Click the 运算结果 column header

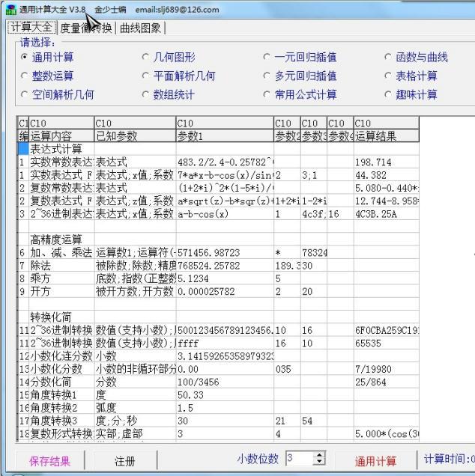tap(387, 135)
